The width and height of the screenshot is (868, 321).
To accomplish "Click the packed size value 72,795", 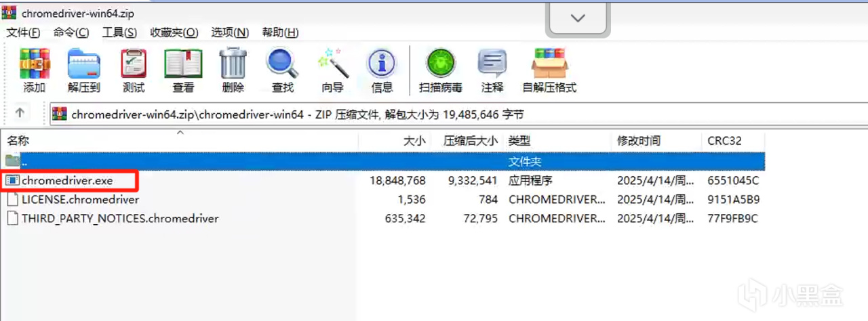I will (x=479, y=219).
